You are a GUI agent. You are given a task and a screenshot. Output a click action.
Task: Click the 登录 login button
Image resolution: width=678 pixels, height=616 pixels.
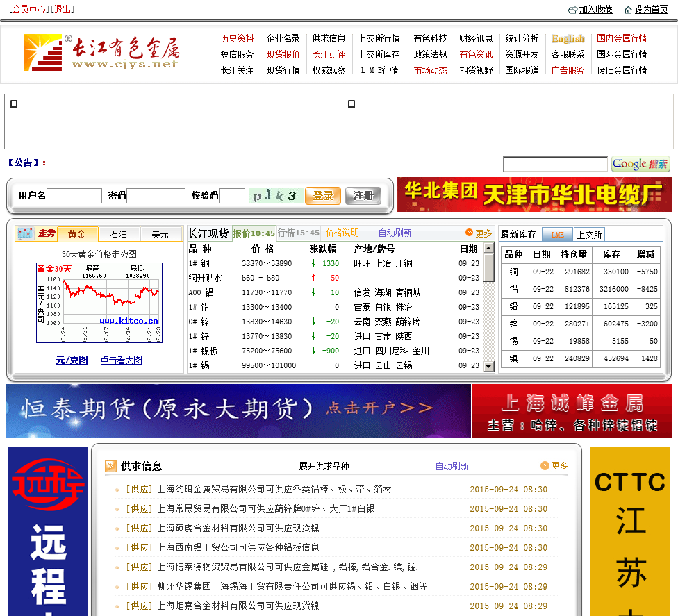[x=323, y=196]
